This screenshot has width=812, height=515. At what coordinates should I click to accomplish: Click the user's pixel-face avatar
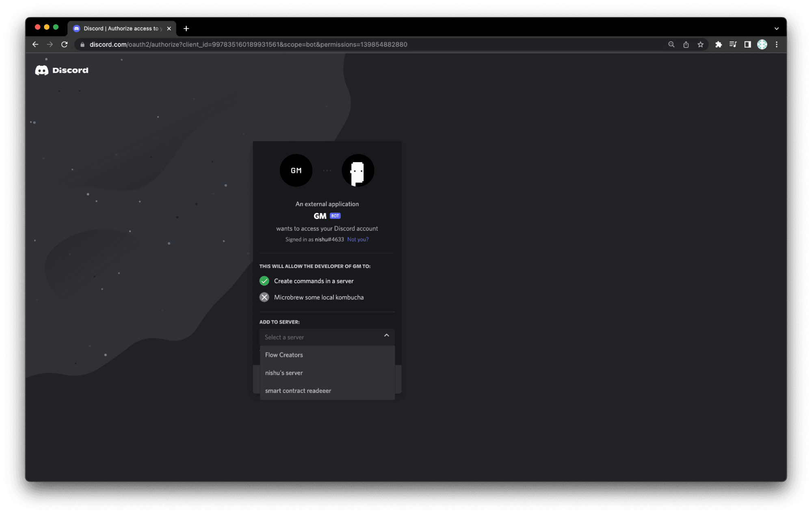pos(358,171)
